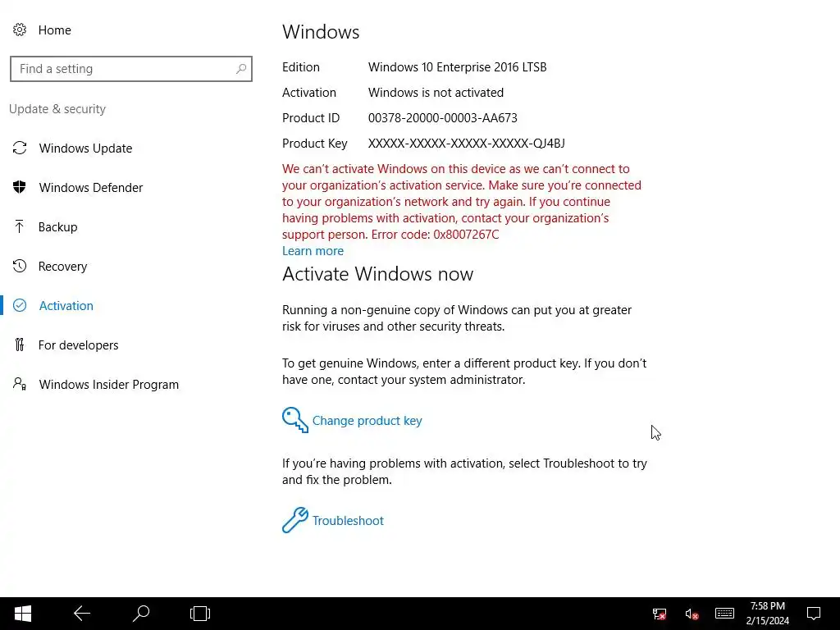840x630 pixels.
Task: Click the Change product key link
Action: pos(367,421)
